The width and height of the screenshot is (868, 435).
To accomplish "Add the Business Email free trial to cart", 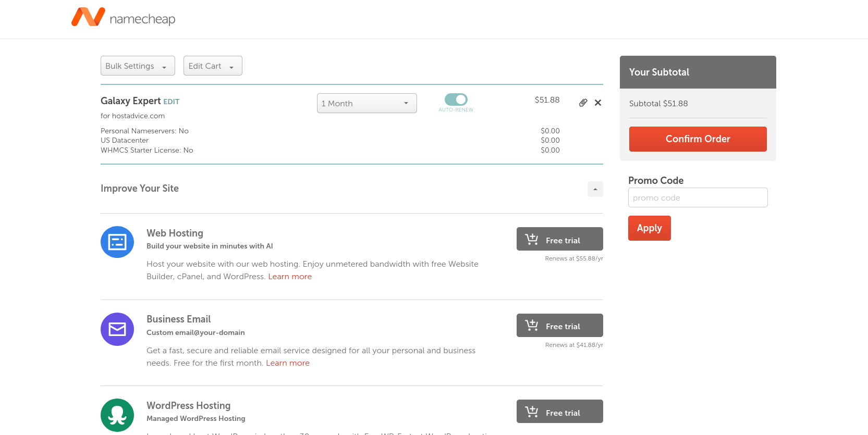I will [x=560, y=326].
